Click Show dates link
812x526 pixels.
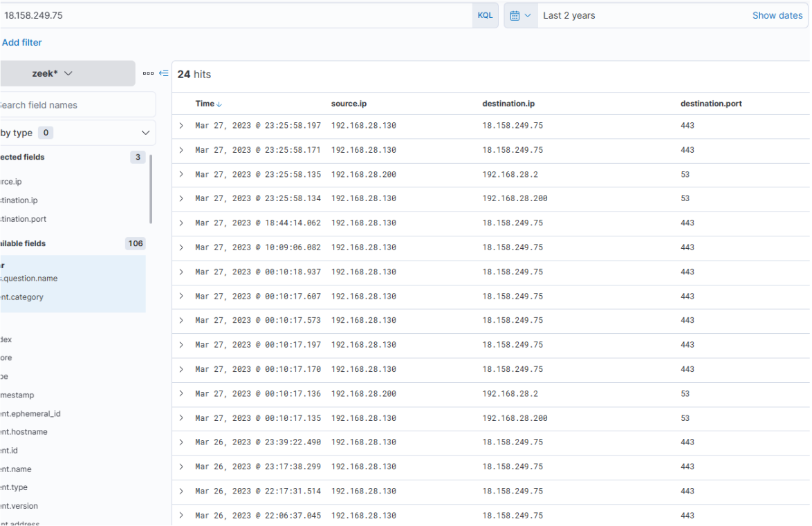click(777, 15)
